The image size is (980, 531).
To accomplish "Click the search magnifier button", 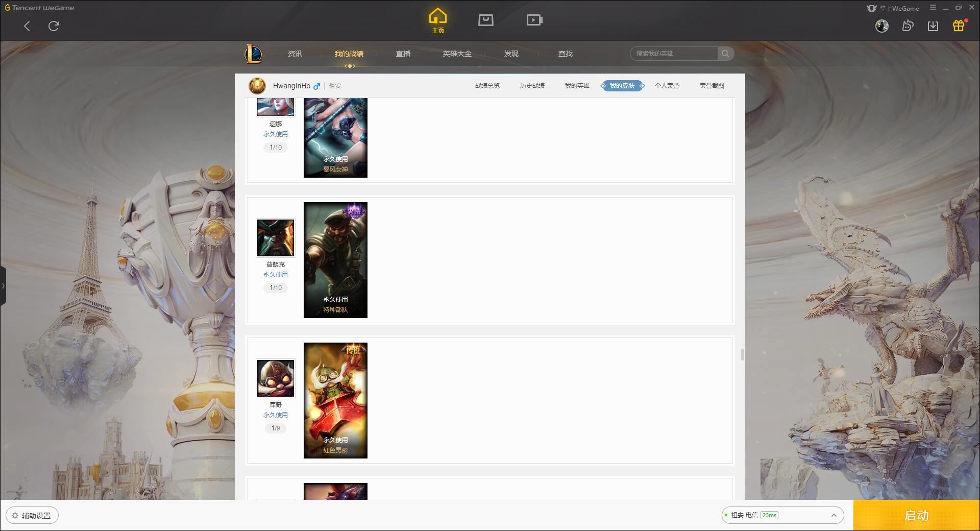I will click(x=725, y=54).
